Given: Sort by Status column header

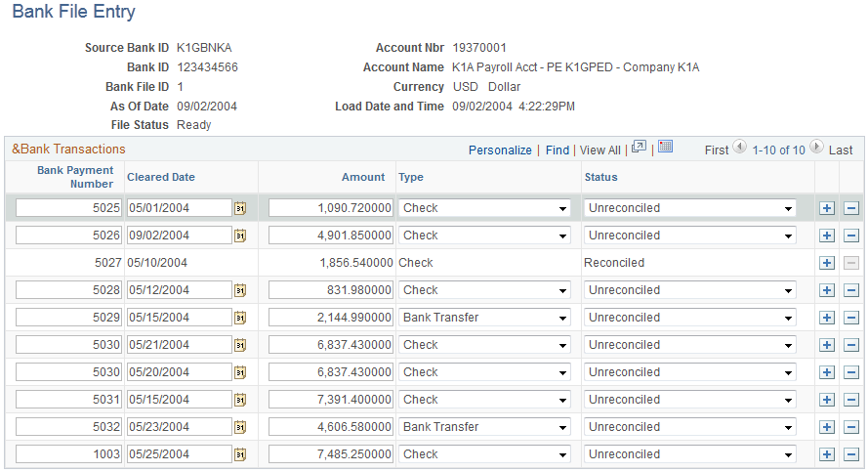Looking at the screenshot, I should 600,177.
